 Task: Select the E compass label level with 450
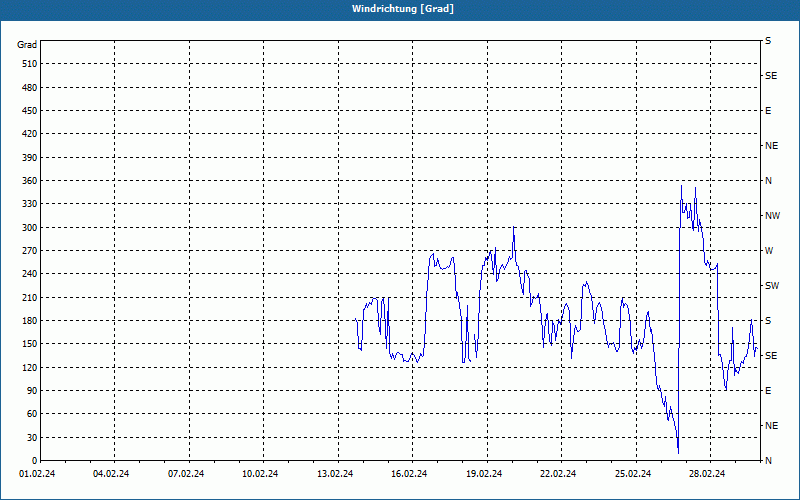pyautogui.click(x=768, y=111)
